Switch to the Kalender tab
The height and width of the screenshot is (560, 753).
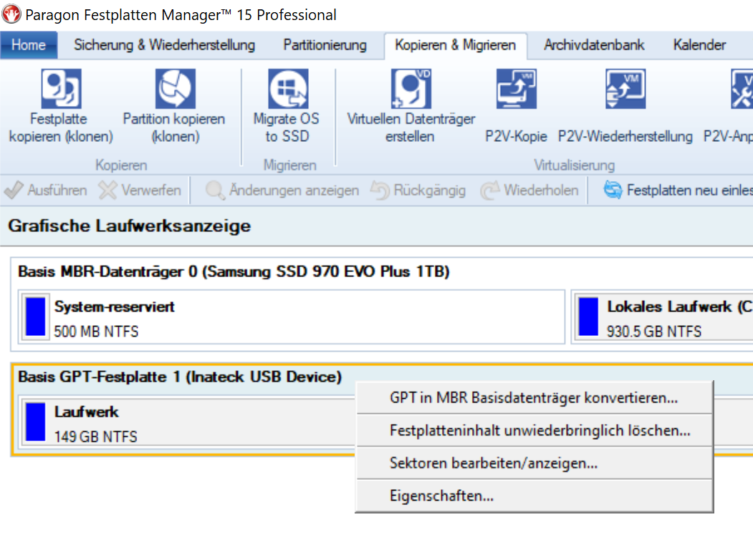tap(699, 45)
